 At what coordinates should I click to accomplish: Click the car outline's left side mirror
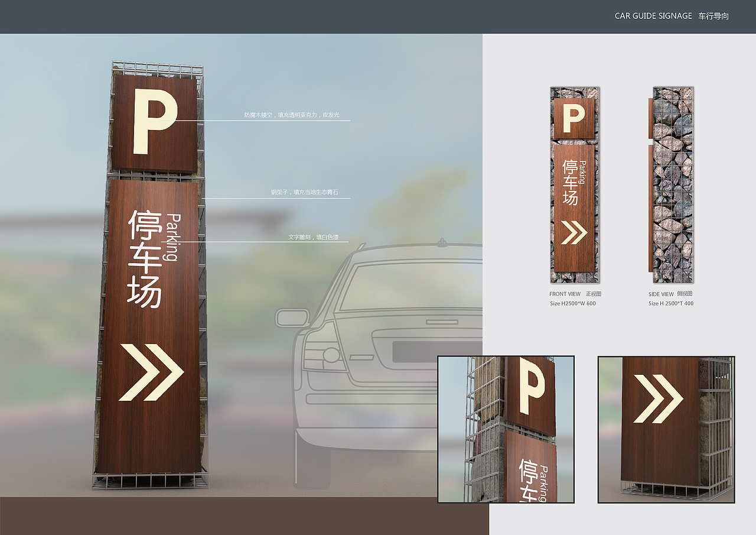pos(292,317)
